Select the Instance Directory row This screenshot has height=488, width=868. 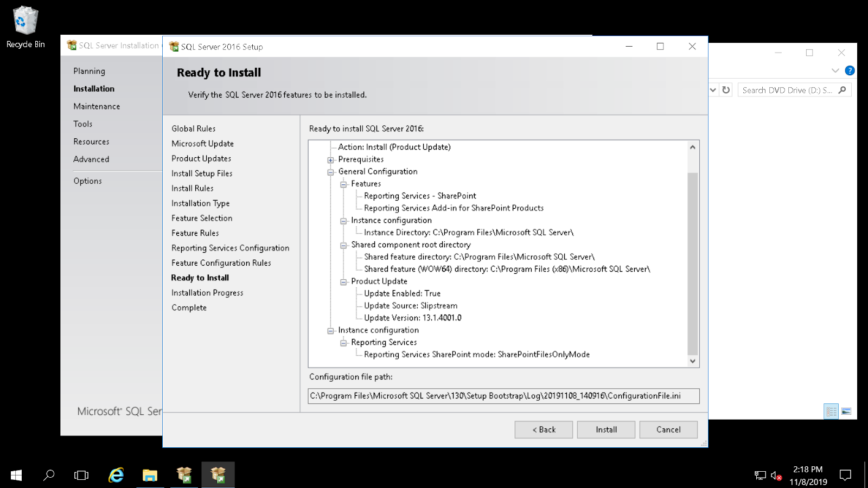(x=469, y=233)
